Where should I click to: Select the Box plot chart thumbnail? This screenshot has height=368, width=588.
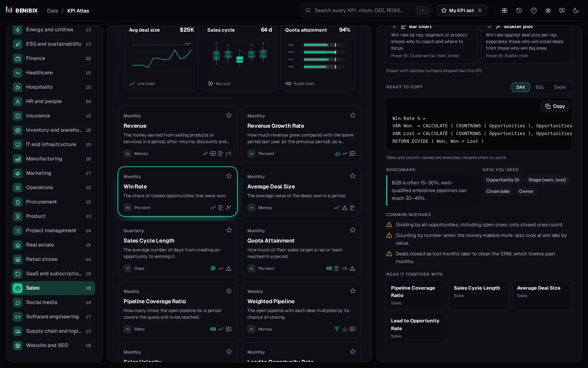[239, 59]
